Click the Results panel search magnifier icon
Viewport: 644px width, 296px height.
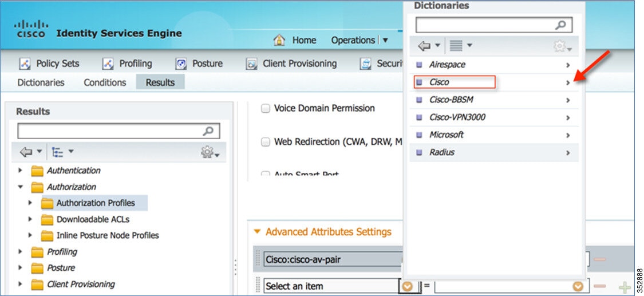pyautogui.click(x=208, y=131)
